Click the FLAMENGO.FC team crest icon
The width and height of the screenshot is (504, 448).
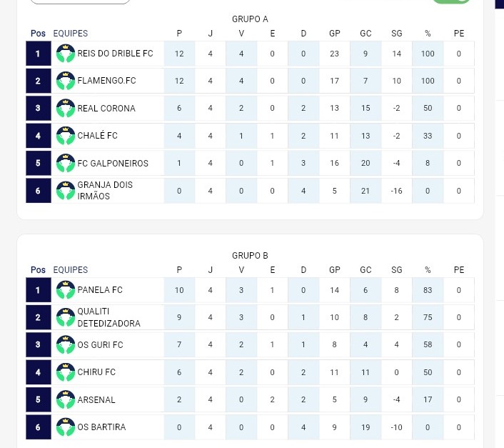66,81
